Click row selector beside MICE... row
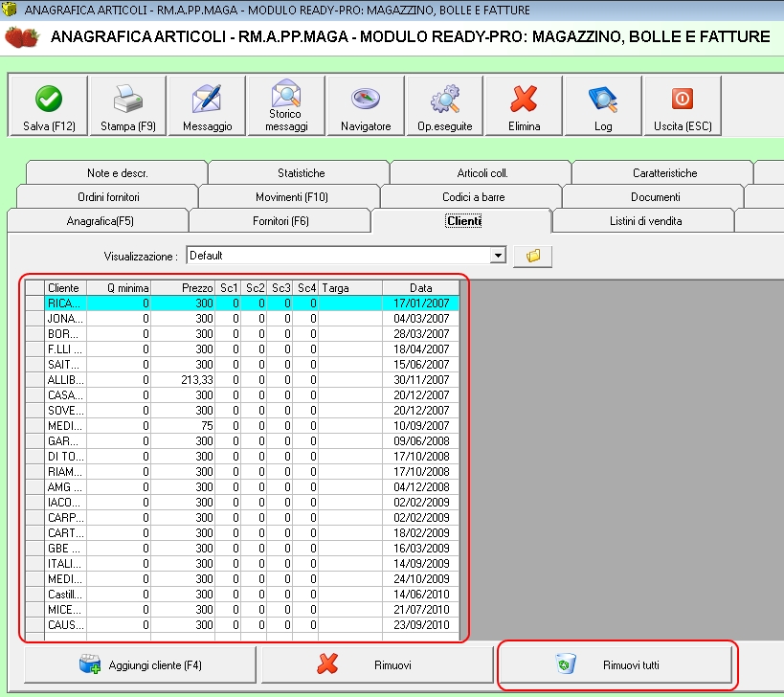 [x=35, y=610]
